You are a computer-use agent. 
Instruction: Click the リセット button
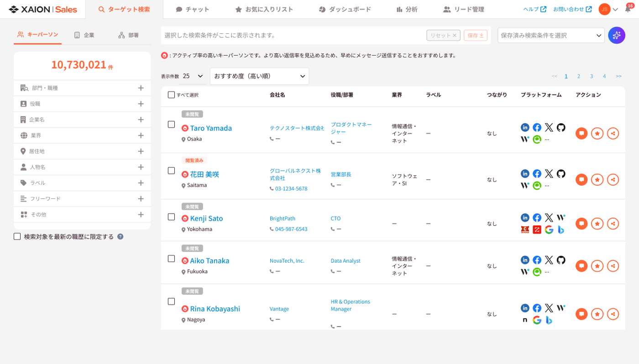click(x=443, y=35)
